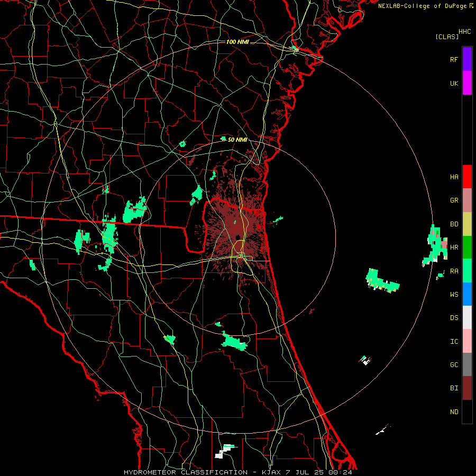Select the GC legend label
Image resolution: width=476 pixels, height=476 pixels.
(x=454, y=365)
